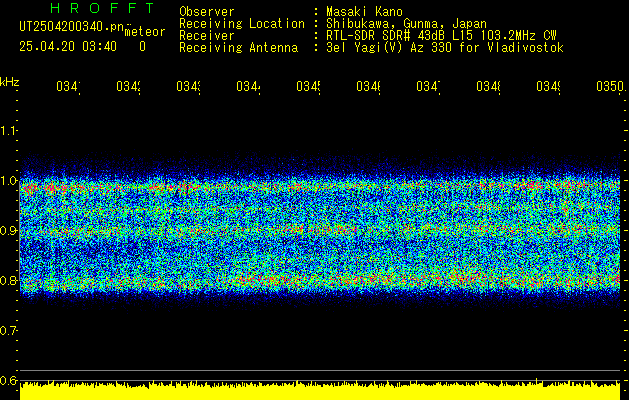This screenshot has height=400, width=629.
Task: Click the 0342 time marker
Action: 128,86
